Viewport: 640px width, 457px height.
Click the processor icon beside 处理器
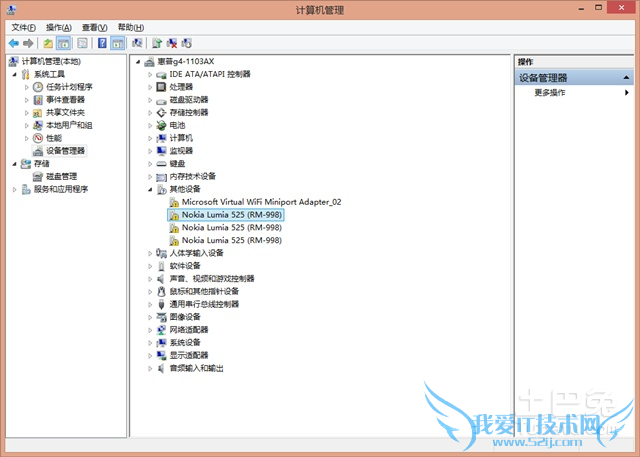pos(162,87)
